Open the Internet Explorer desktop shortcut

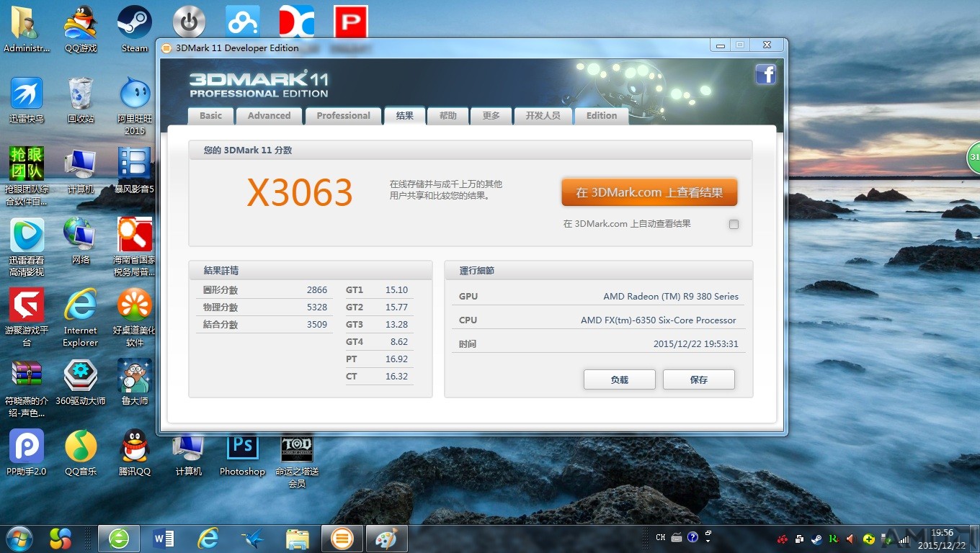coord(81,318)
